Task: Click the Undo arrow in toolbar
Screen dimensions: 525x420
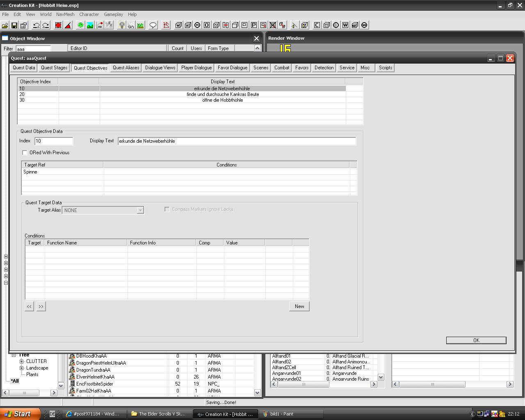Action: [x=36, y=25]
